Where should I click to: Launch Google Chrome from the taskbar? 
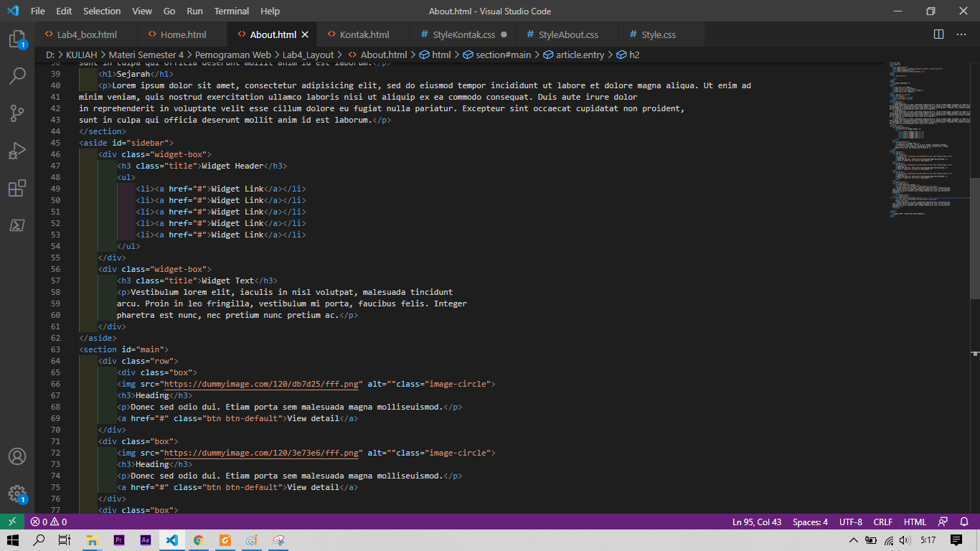tap(198, 540)
